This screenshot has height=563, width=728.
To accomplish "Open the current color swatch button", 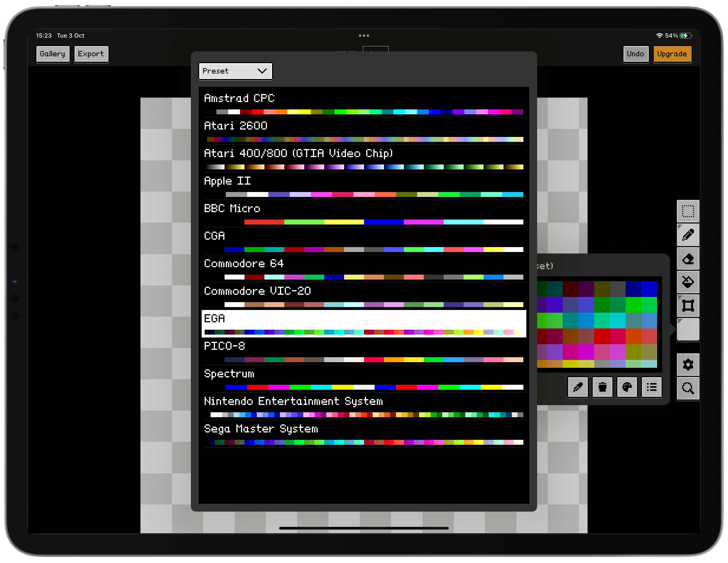I will point(688,329).
